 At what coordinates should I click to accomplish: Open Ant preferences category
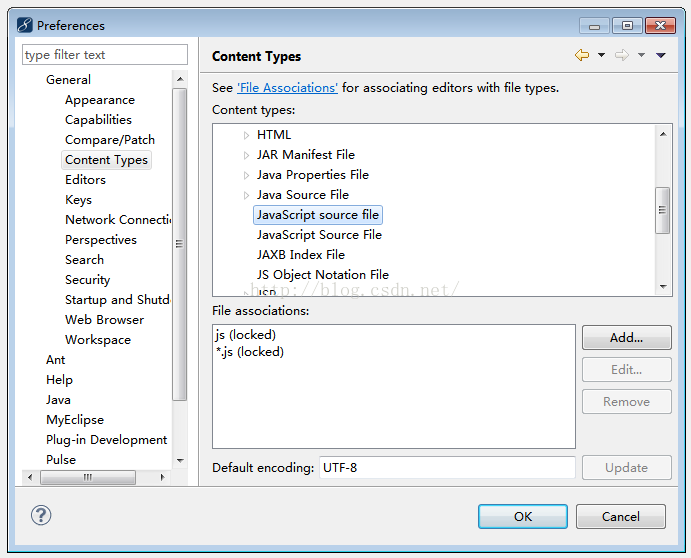pos(56,360)
